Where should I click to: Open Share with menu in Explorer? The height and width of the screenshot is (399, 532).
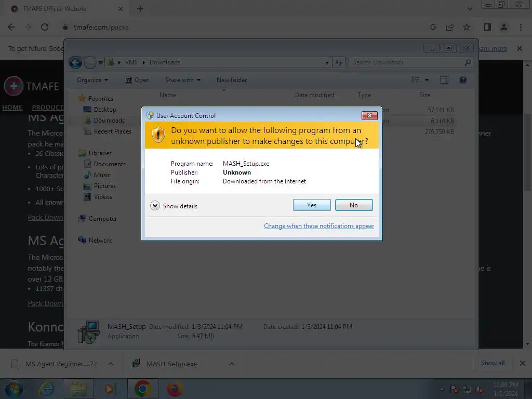click(182, 80)
